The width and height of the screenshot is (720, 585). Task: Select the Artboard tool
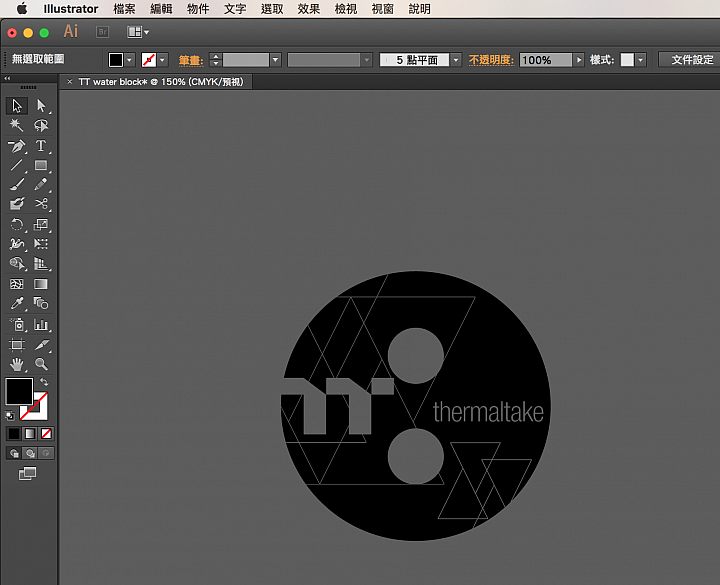pos(17,344)
